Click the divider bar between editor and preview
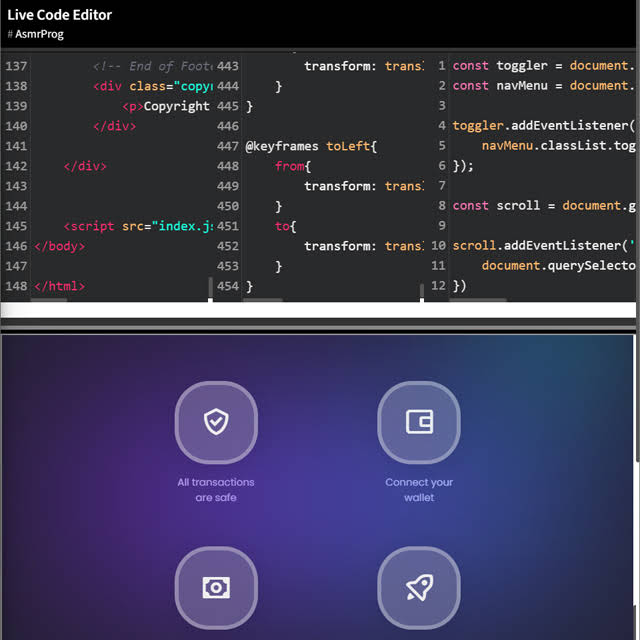This screenshot has height=640, width=640. tap(320, 326)
